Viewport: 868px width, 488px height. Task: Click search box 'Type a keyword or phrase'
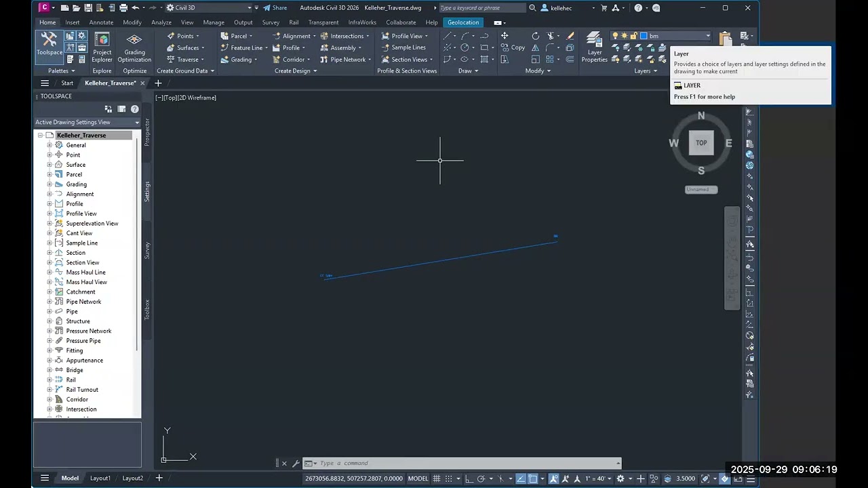coord(482,8)
